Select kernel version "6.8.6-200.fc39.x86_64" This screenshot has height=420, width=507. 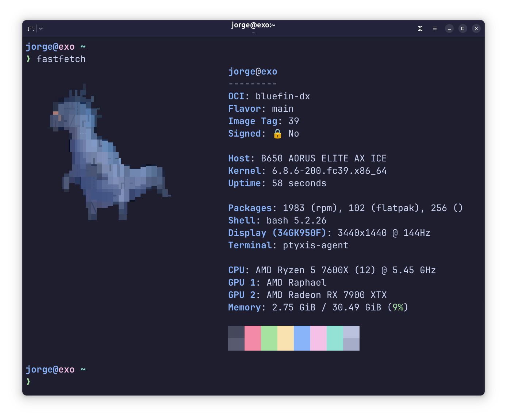(x=329, y=171)
